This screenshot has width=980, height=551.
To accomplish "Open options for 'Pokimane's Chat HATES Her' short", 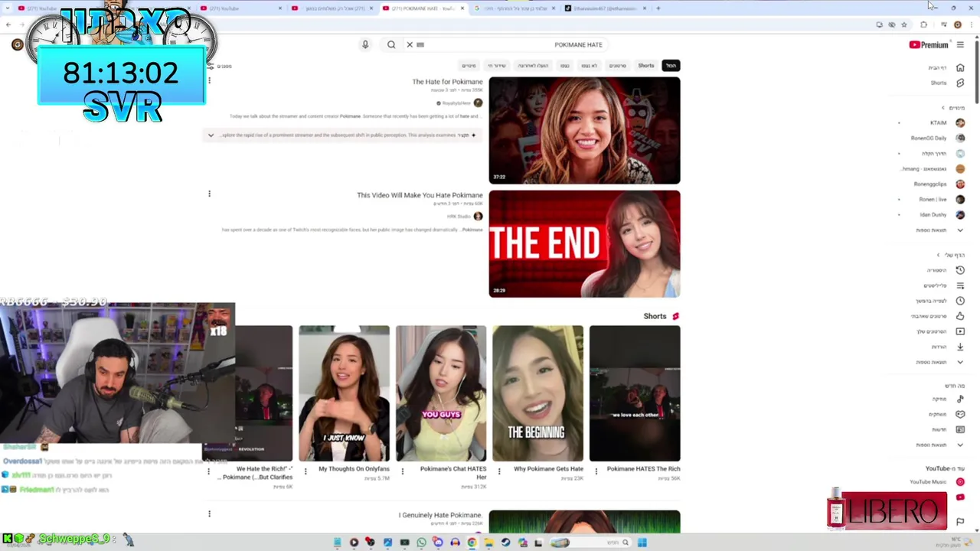I will pyautogui.click(x=403, y=471).
